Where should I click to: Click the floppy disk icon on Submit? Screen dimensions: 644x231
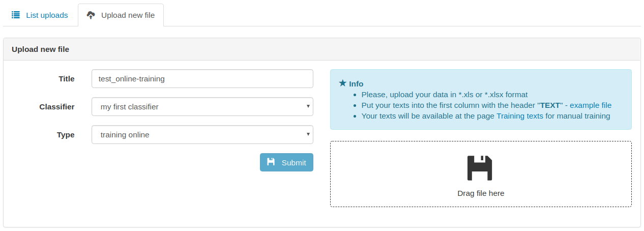point(271,162)
